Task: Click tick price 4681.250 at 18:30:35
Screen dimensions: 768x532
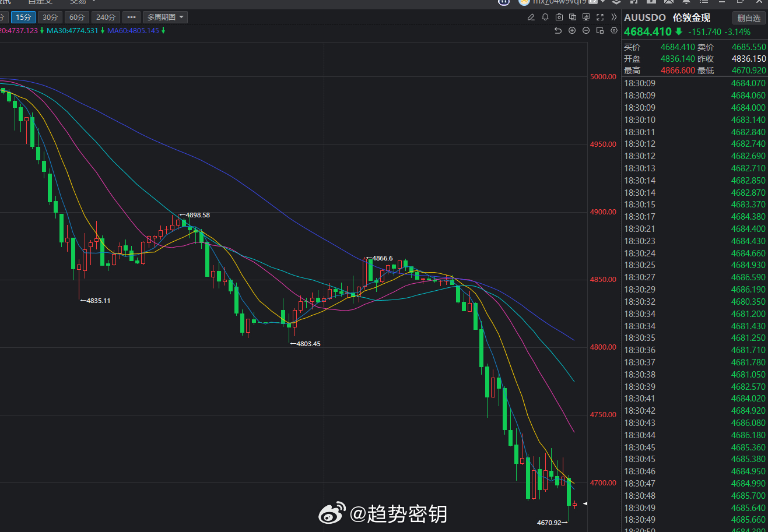Action: pos(749,338)
